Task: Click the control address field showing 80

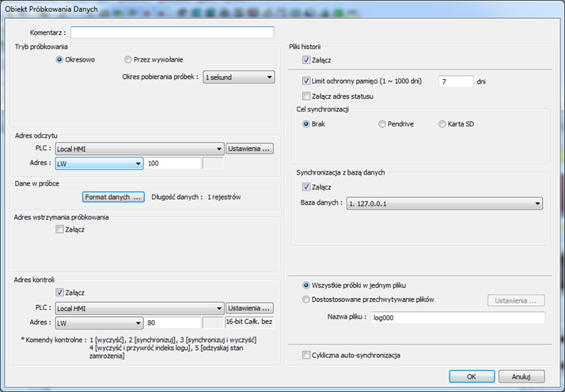Action: (173, 323)
